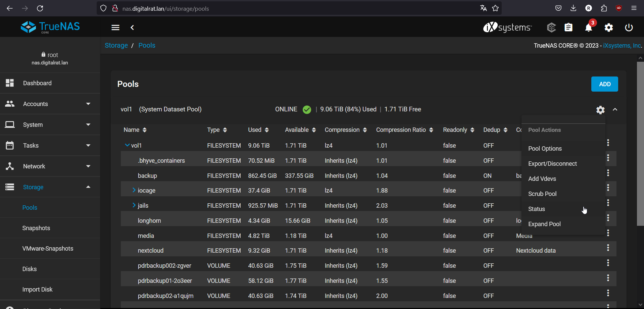Choose Export/Disconnect in Pool Actions menu
Screen dimensions: 644x309
point(552,164)
